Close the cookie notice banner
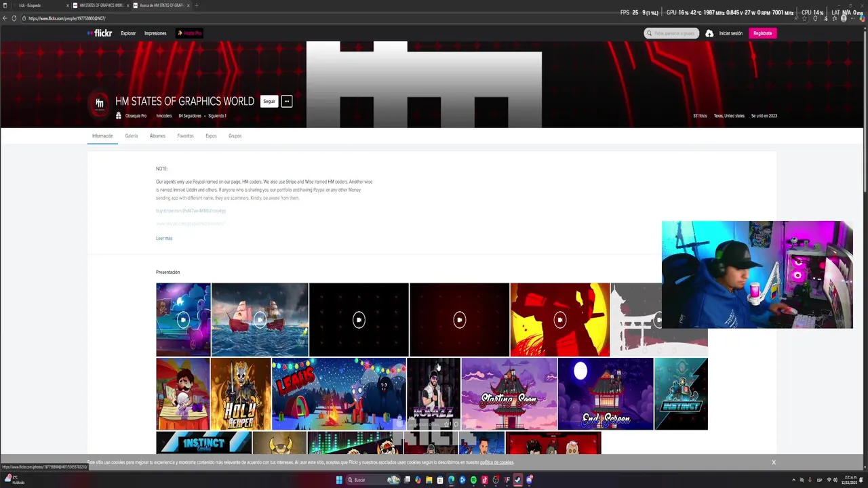Screen dimensions: 868x488 pyautogui.click(x=773, y=462)
